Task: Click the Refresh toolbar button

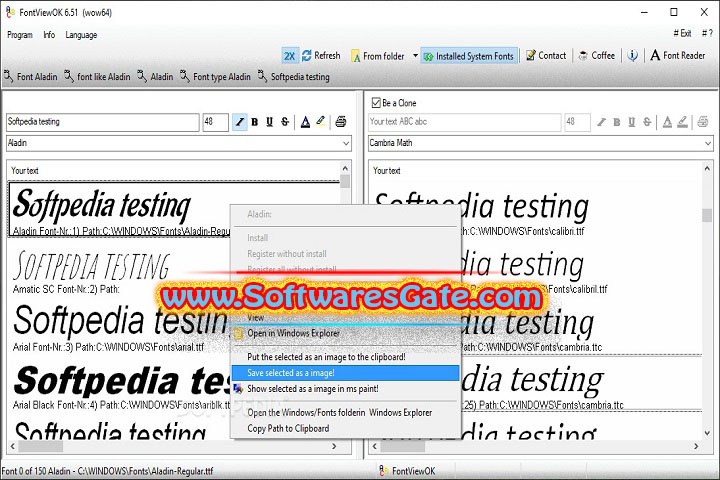Action: 321,56
